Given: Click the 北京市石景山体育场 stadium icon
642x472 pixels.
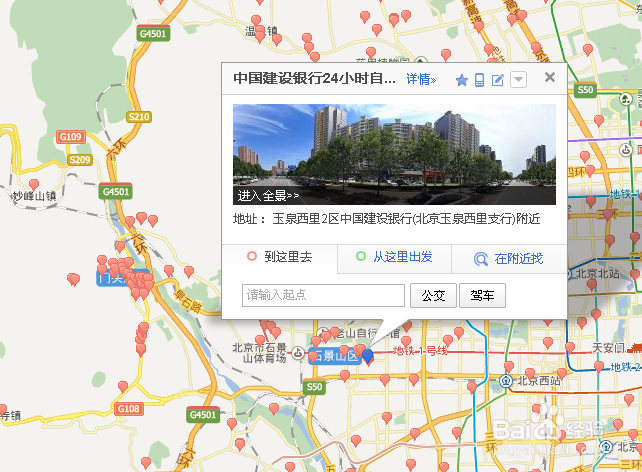Looking at the screenshot, I should [x=298, y=353].
